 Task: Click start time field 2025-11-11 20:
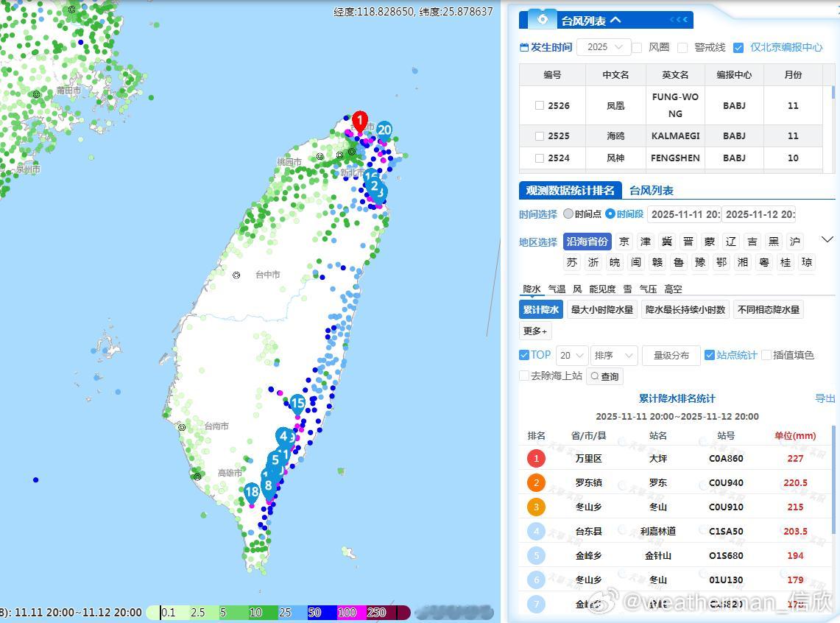click(684, 214)
